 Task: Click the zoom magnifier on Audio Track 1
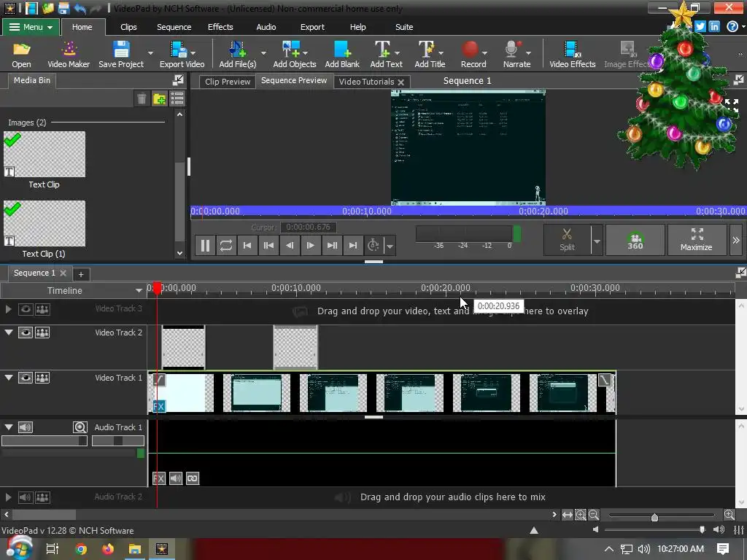click(x=80, y=427)
